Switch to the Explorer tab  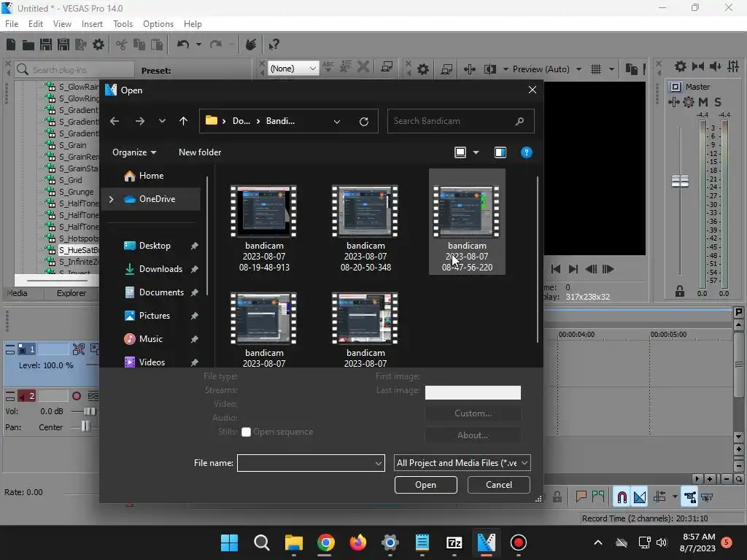71,293
